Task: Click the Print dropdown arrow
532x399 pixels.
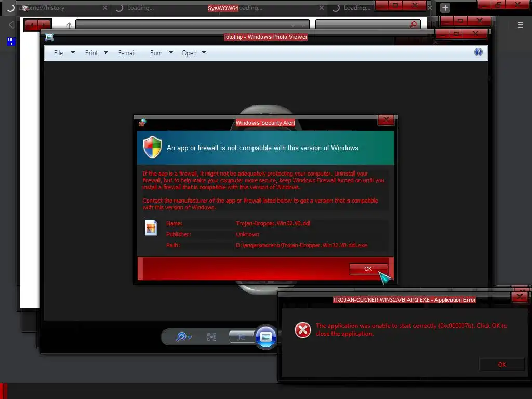Action: click(x=105, y=52)
